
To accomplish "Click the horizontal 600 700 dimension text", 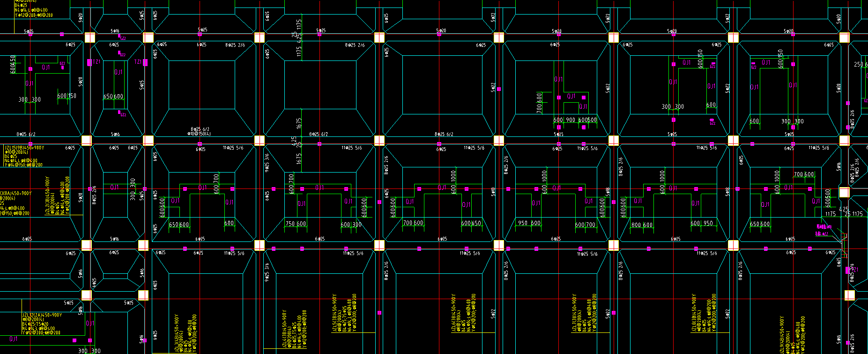I will point(586,225).
